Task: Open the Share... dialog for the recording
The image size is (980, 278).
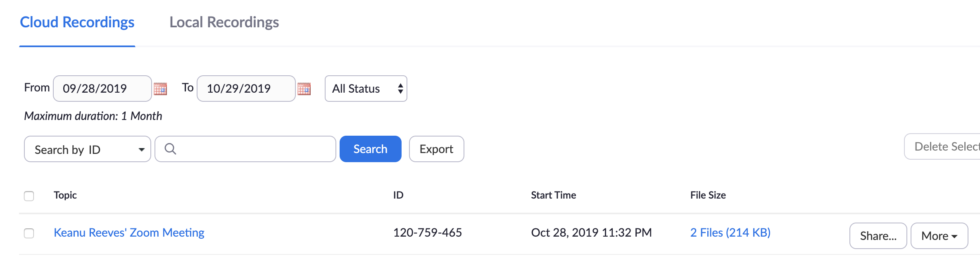Action: [878, 236]
